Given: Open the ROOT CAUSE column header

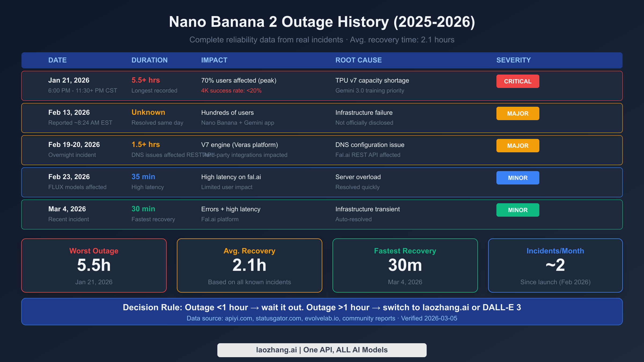Looking at the screenshot, I should tap(358, 60).
